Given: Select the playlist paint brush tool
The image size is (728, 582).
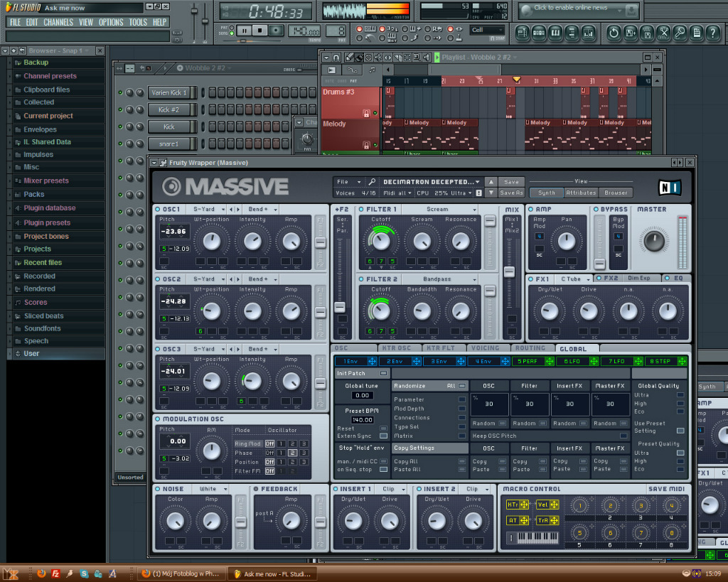Looking at the screenshot, I should pyautogui.click(x=359, y=58).
